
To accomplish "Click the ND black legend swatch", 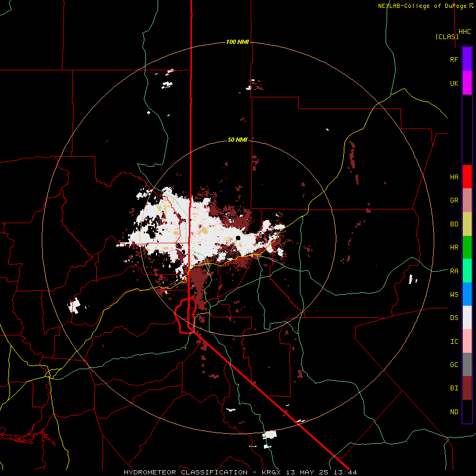I will (467, 411).
